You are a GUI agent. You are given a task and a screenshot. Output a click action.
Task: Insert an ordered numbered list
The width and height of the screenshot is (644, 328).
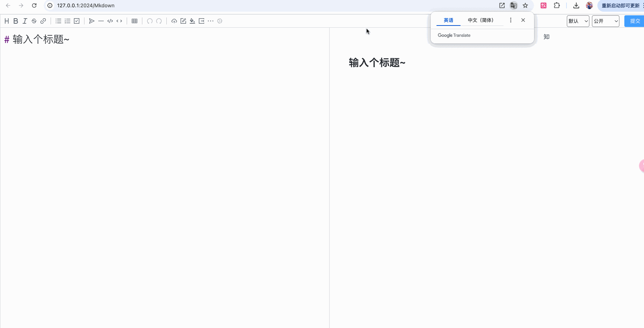[67, 21]
